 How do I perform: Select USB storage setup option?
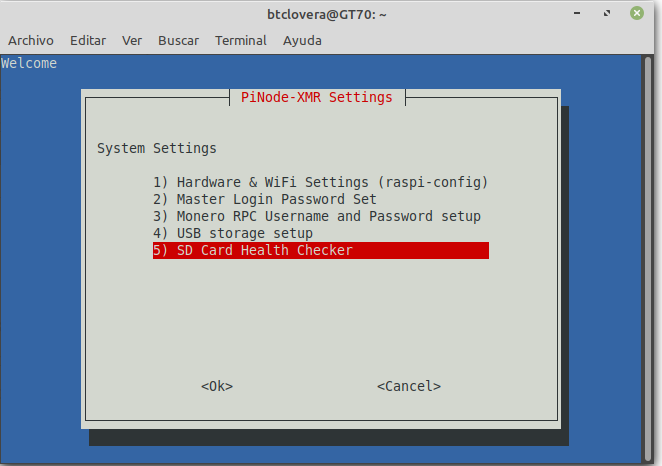(x=233, y=233)
